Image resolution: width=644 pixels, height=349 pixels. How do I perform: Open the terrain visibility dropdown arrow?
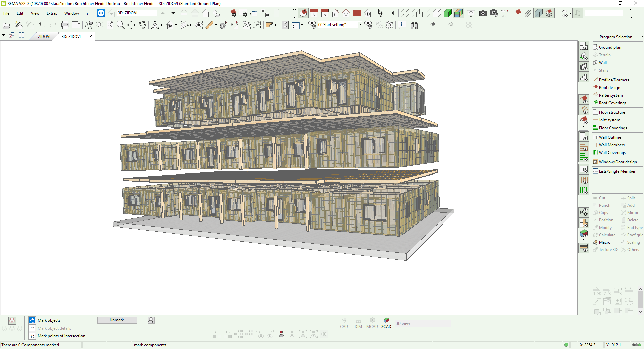tap(570, 13)
